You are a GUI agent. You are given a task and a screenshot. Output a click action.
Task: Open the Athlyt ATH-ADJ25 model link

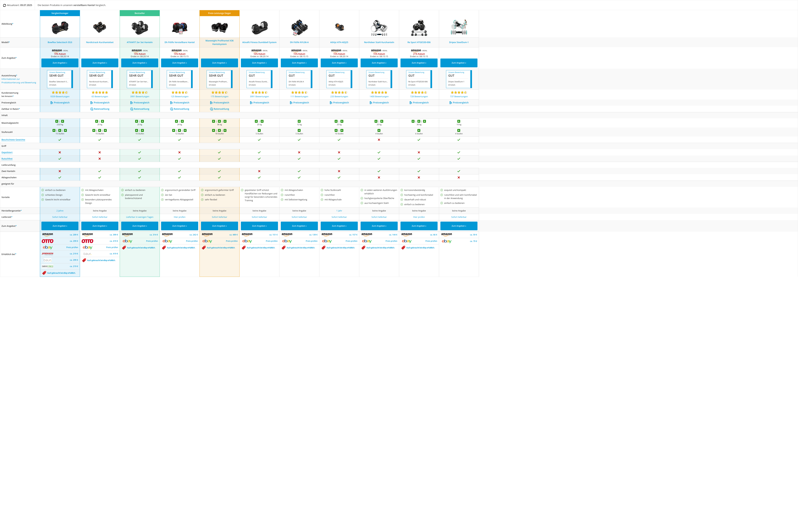click(339, 42)
